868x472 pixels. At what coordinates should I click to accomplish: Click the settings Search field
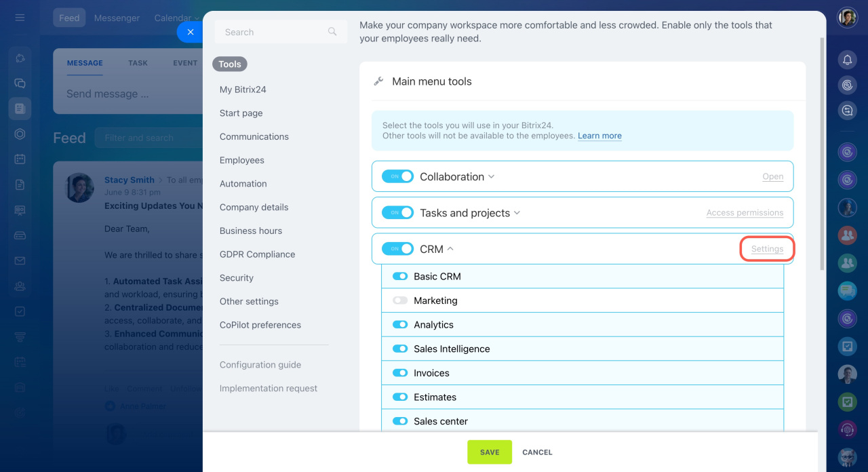(x=281, y=32)
